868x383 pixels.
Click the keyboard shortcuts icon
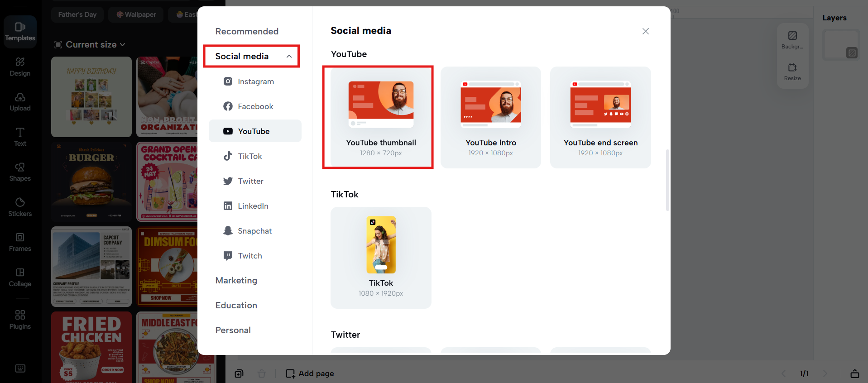click(20, 369)
